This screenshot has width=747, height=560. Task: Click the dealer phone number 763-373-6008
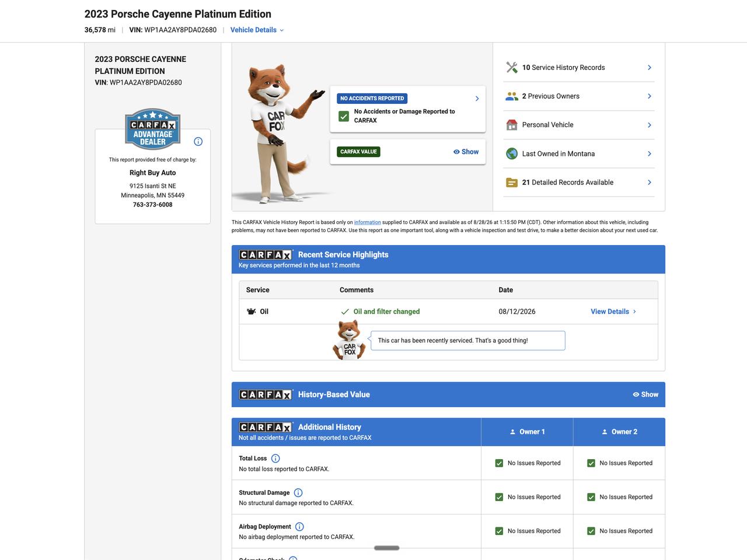click(x=153, y=205)
